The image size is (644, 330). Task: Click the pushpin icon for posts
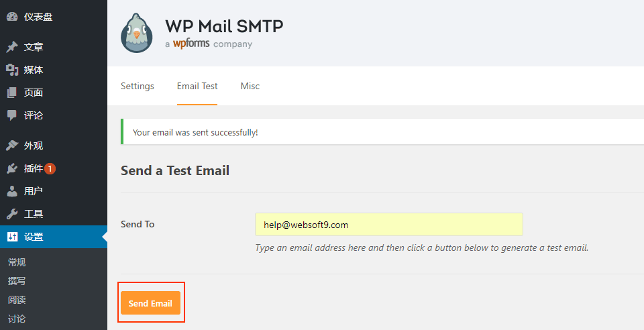point(12,47)
